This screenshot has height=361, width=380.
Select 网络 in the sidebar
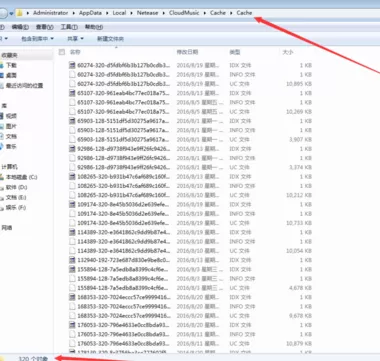pyautogui.click(x=7, y=228)
